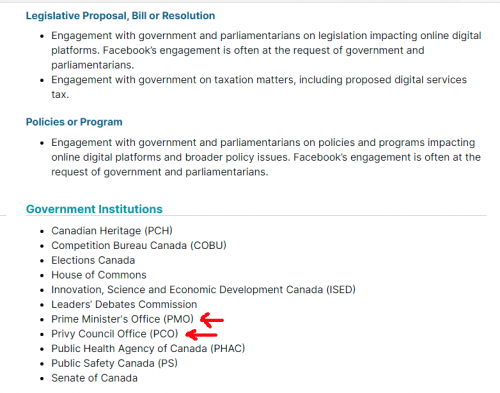The image size is (500, 393).
Task: Click Elections Canada in the list
Action: [93, 260]
